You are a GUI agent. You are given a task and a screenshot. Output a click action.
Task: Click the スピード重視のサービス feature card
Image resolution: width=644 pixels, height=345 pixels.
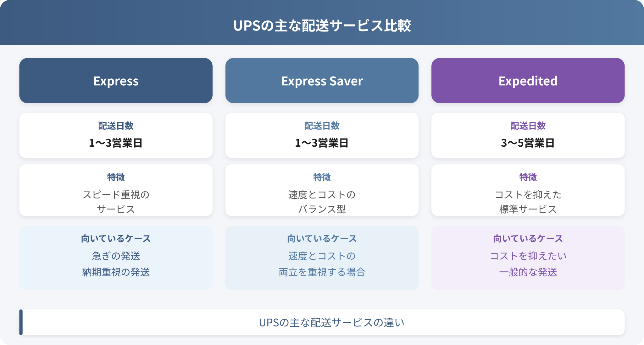(116, 190)
